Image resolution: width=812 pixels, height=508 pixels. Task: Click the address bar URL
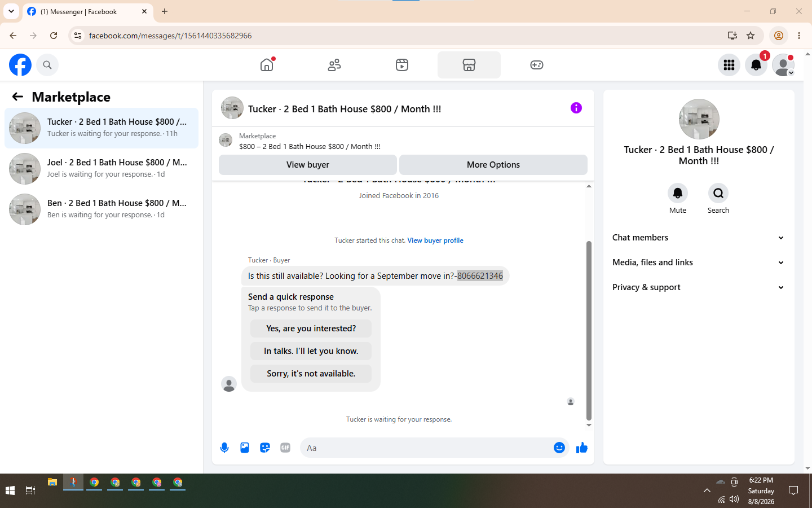pyautogui.click(x=170, y=36)
